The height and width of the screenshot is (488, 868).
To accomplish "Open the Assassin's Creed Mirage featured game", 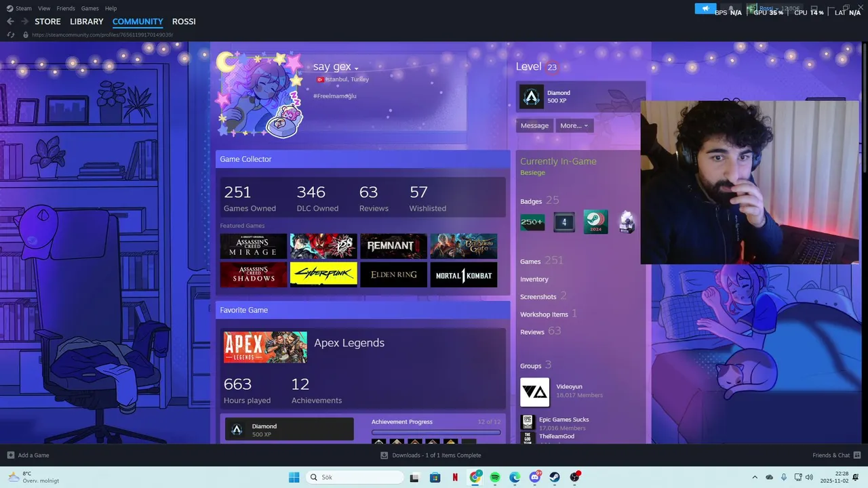I will [254, 246].
